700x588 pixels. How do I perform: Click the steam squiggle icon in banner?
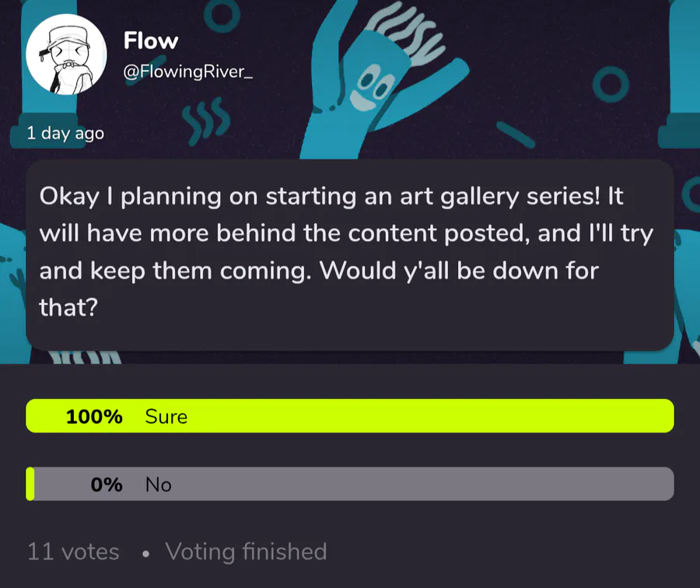(x=206, y=121)
